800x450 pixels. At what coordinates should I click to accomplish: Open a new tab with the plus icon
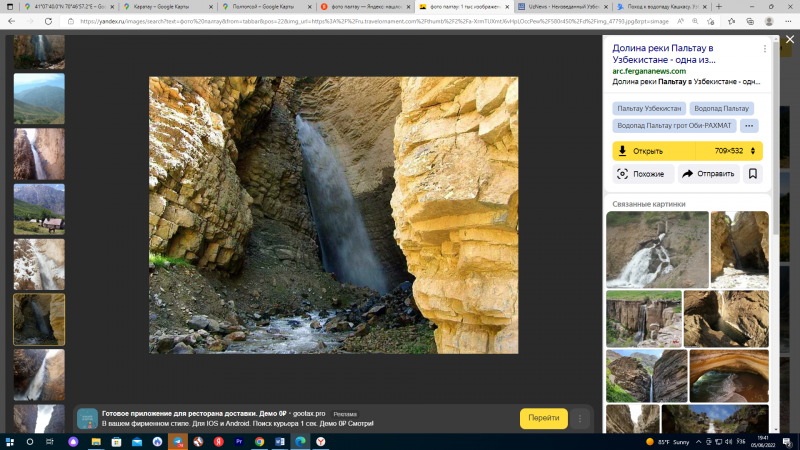(x=719, y=7)
